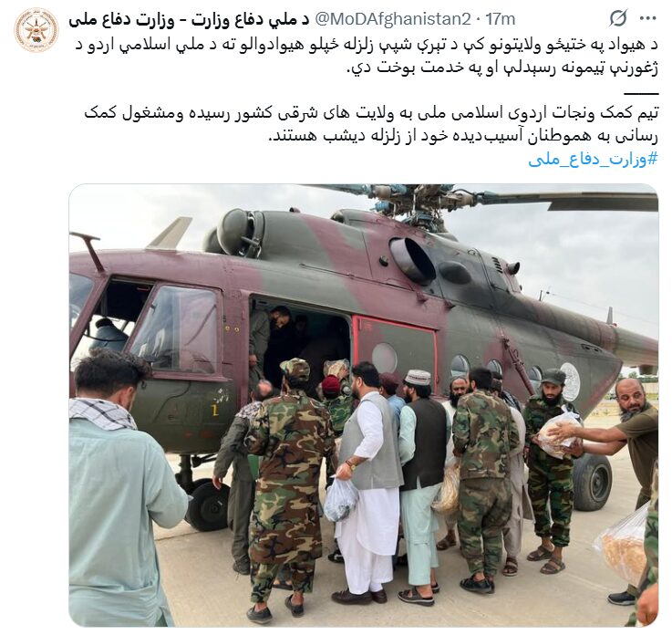Open the three-dot More options menu
Screen dimensions: 672x635
click(x=648, y=19)
